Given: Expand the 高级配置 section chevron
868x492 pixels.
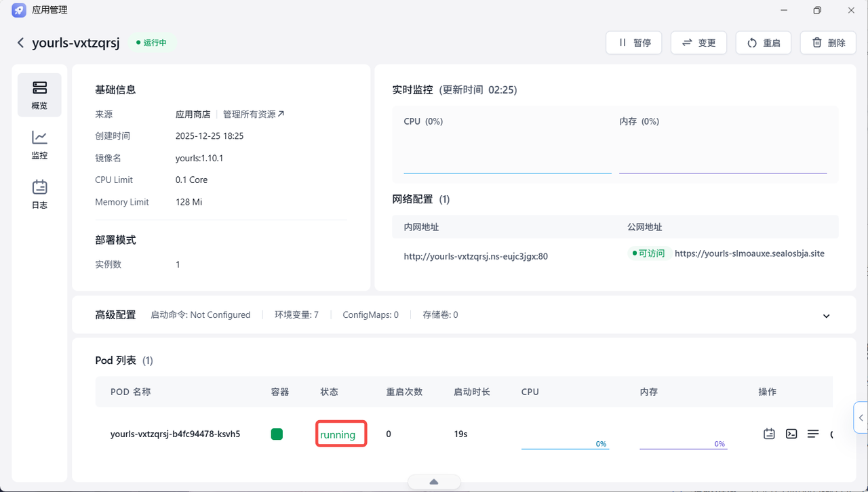Looking at the screenshot, I should coord(827,316).
